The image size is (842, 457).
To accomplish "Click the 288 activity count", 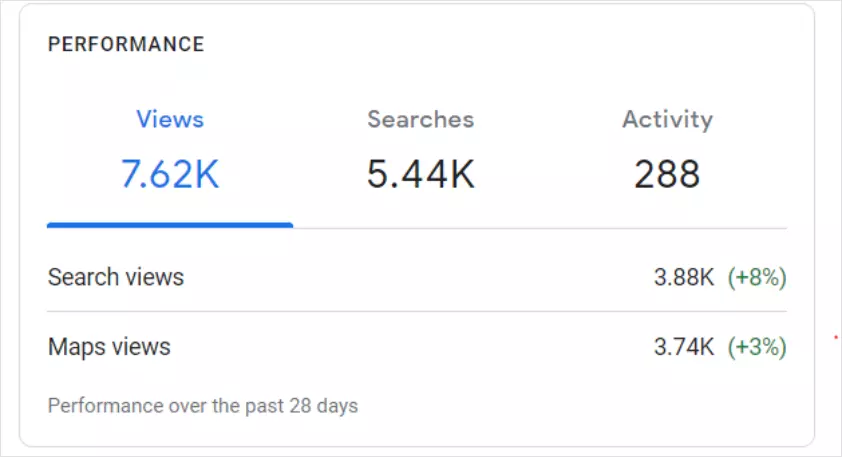I will pos(667,175).
